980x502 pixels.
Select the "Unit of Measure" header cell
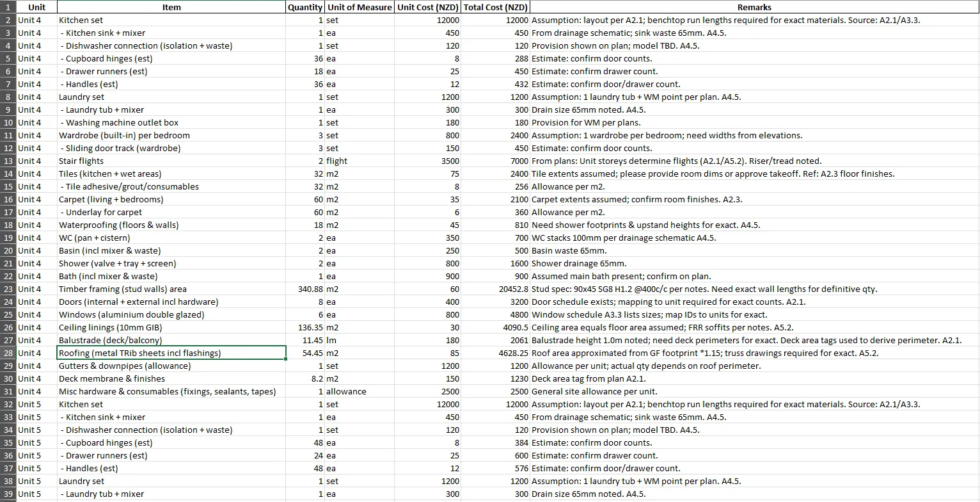(x=360, y=7)
